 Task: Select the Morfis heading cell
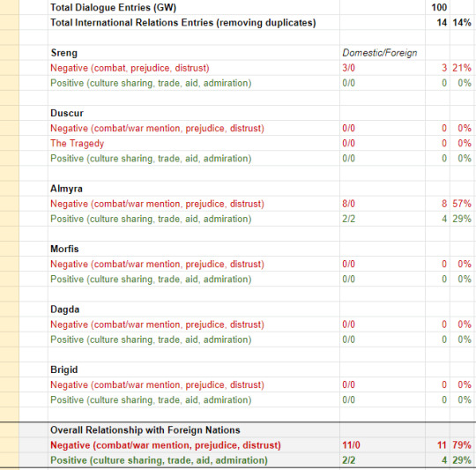(x=194, y=249)
